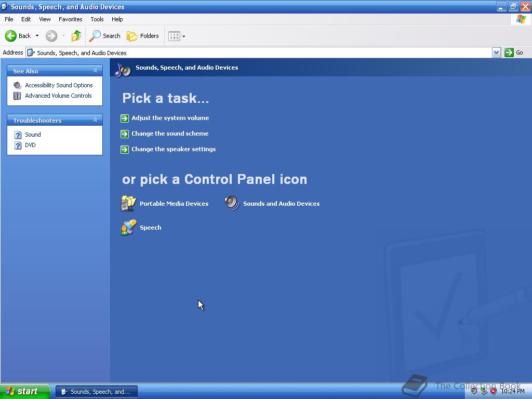Open the File menu
The height and width of the screenshot is (399, 532).
point(9,19)
